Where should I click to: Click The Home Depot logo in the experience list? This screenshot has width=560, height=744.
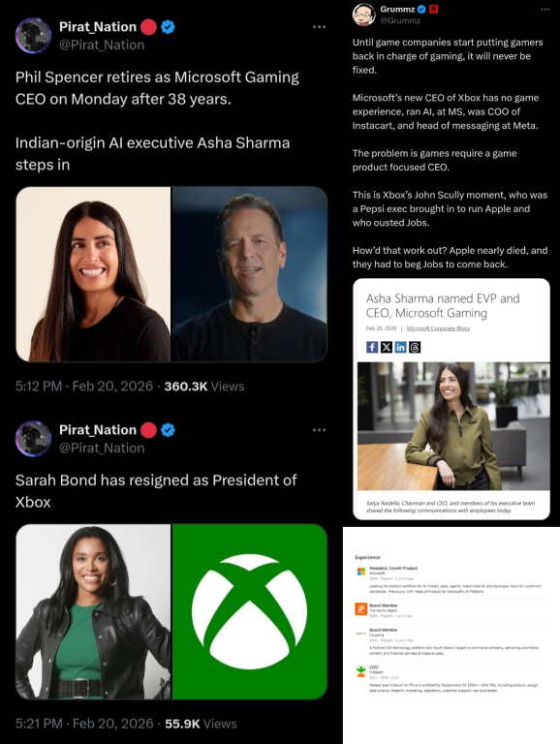coord(361,608)
